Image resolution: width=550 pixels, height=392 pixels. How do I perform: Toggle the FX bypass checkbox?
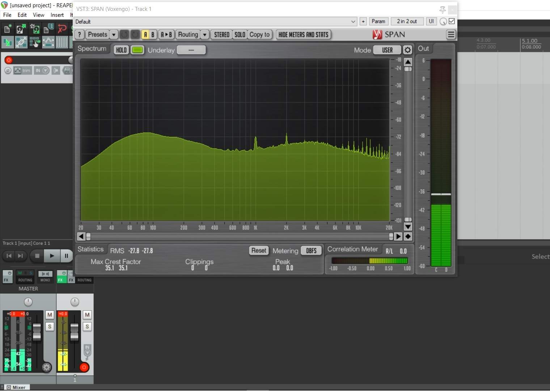coord(452,21)
